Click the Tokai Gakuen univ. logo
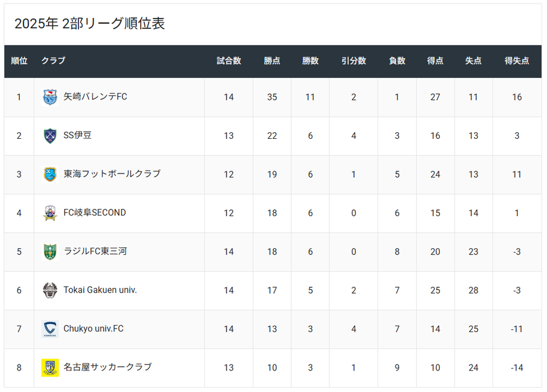Image resolution: width=547 pixels, height=392 pixels. [50, 290]
